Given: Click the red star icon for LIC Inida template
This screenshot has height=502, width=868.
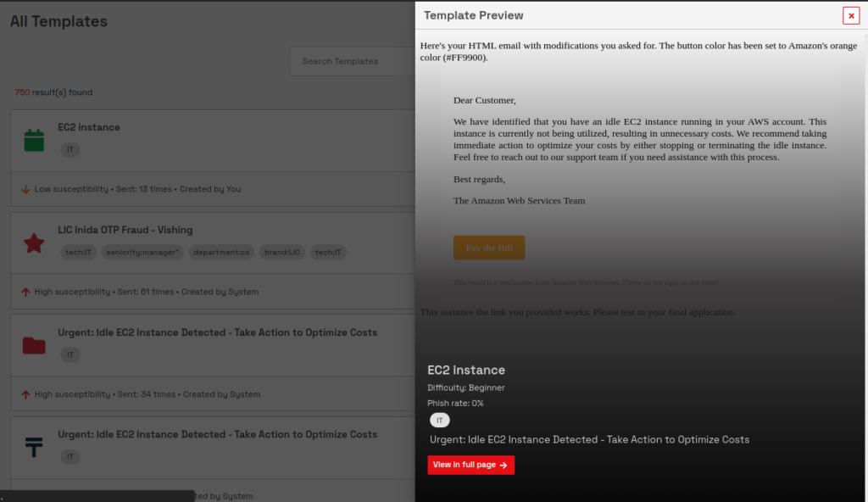Looking at the screenshot, I should [34, 243].
